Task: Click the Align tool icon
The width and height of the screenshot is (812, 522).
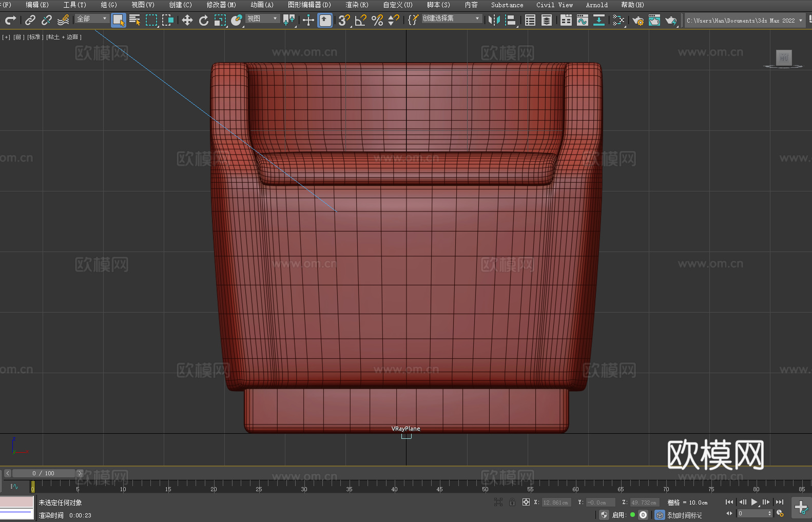Action: click(x=511, y=20)
